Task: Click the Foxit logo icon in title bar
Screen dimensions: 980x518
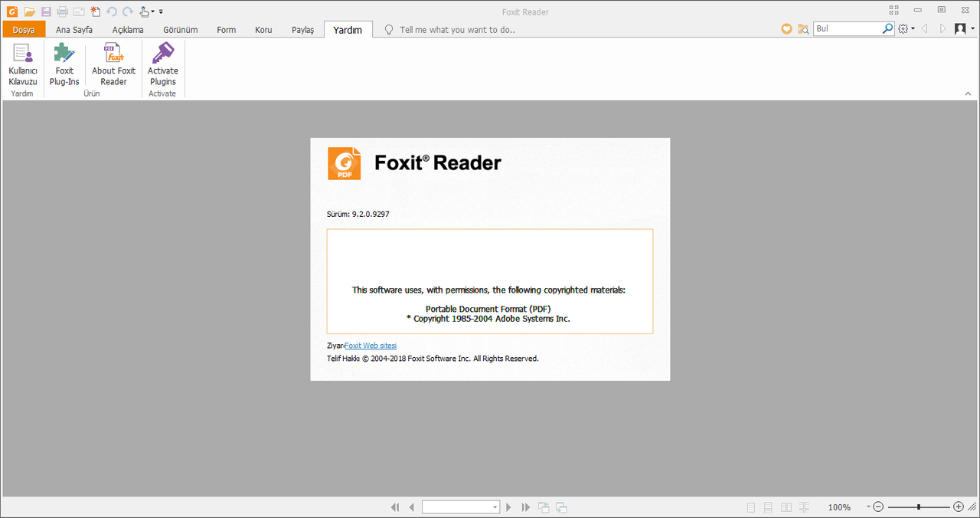Action: pos(11,11)
